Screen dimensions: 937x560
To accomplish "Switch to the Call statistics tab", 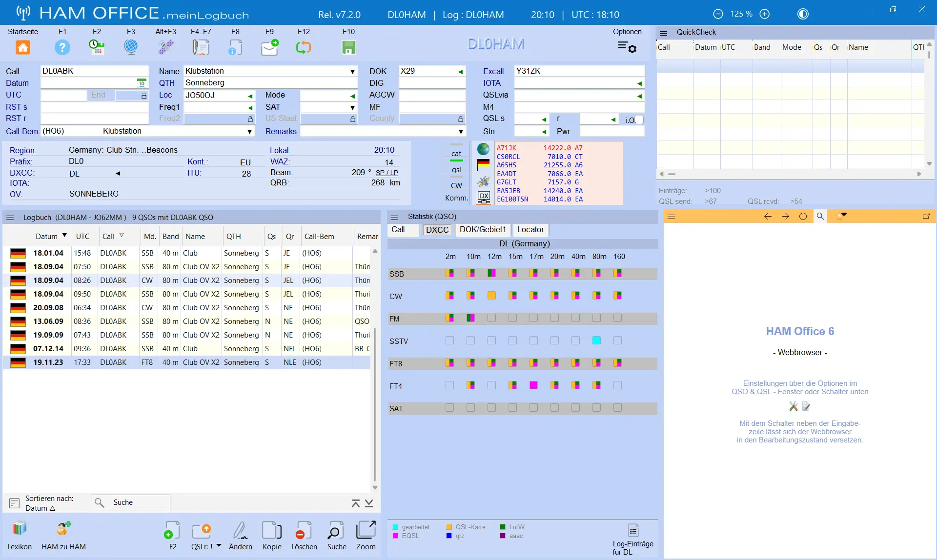I will click(403, 230).
